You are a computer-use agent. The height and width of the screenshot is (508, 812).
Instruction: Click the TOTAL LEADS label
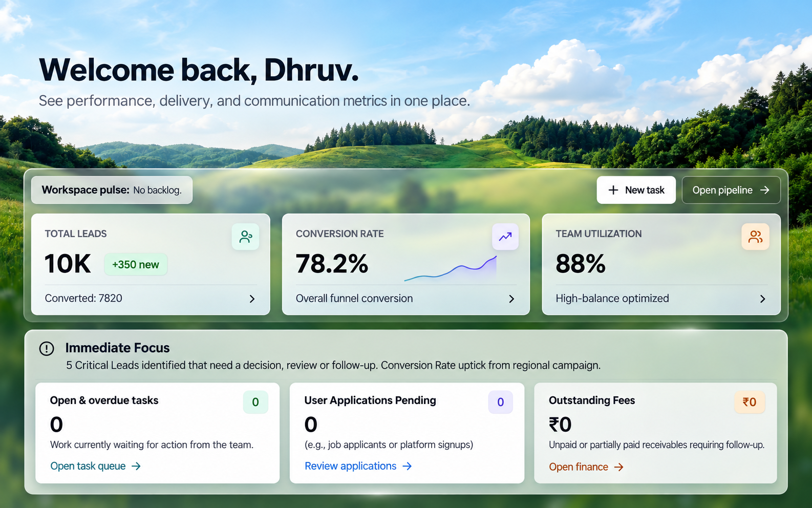(76, 234)
